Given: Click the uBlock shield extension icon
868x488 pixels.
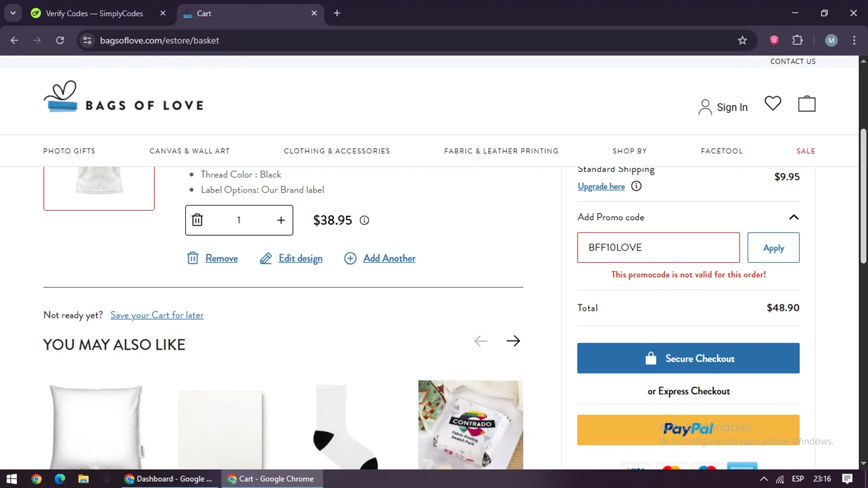Looking at the screenshot, I should click(x=774, y=40).
